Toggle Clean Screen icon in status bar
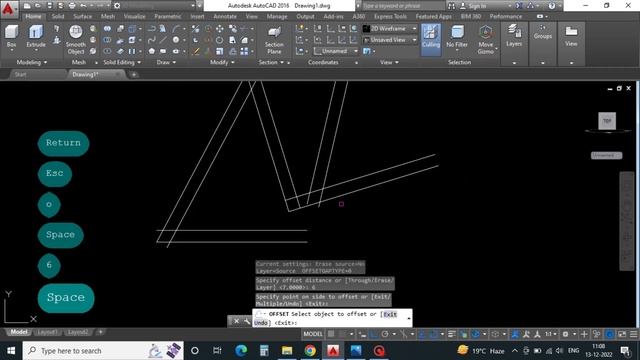The height and width of the screenshot is (360, 640). pyautogui.click(x=622, y=334)
